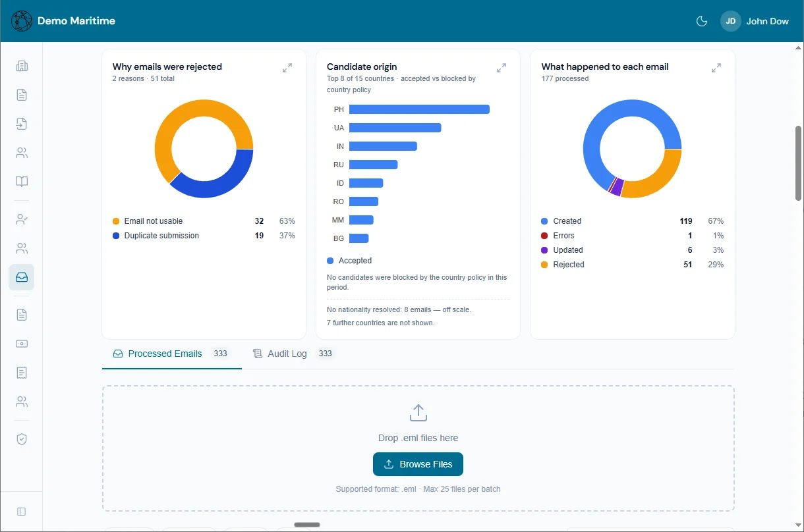Click the 'Rejected' legend label

pyautogui.click(x=569, y=265)
